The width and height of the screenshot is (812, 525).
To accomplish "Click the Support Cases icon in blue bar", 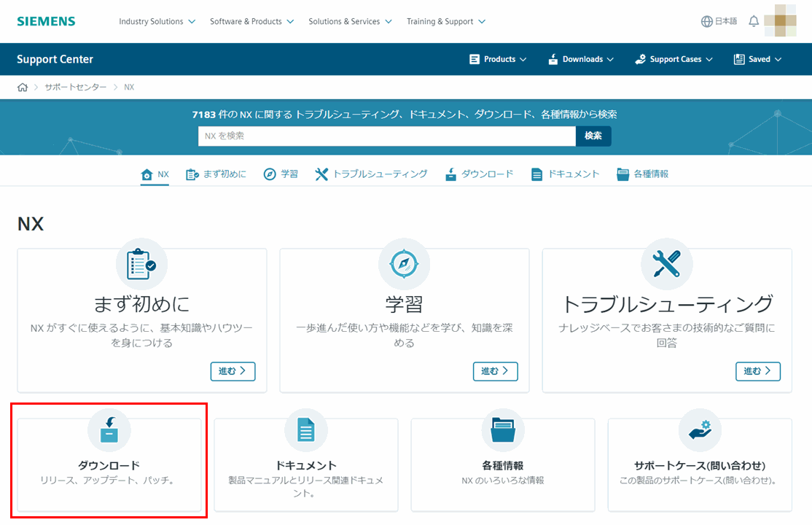I will point(640,59).
